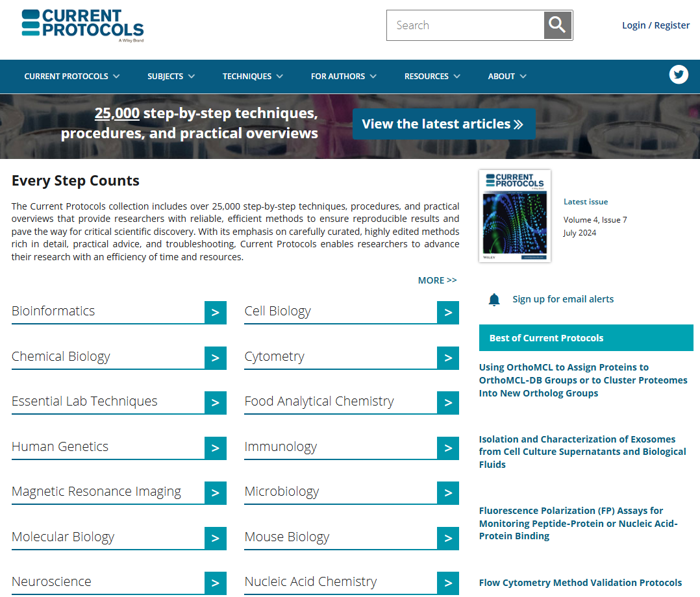The width and height of the screenshot is (700, 597).
Task: Open the Exosomes isolation article link
Action: click(x=582, y=452)
